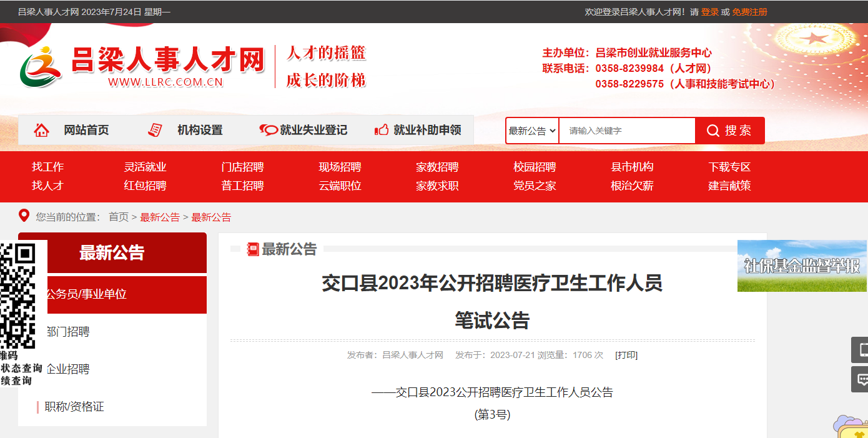Open the 机构设置 nav item
The height and width of the screenshot is (438, 868).
coord(200,130)
